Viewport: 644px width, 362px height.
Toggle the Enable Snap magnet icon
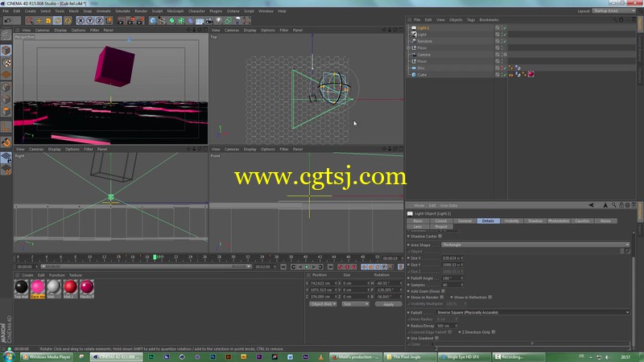pyautogui.click(x=6, y=142)
